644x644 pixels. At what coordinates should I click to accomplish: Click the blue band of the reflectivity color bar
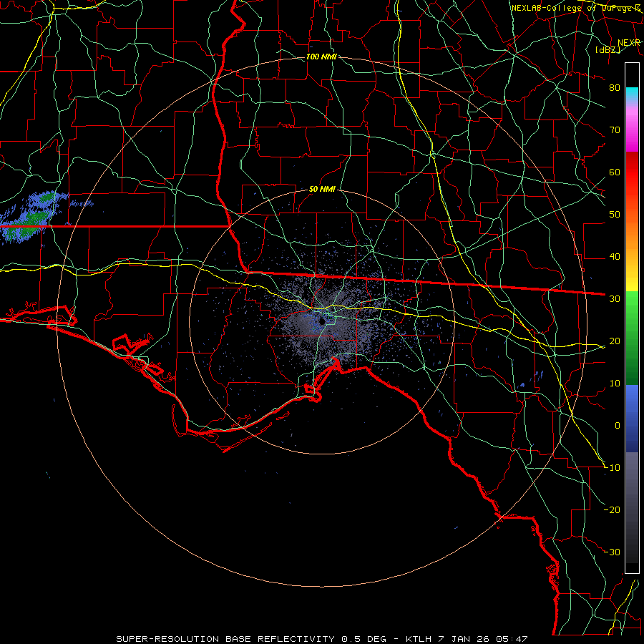click(x=632, y=418)
